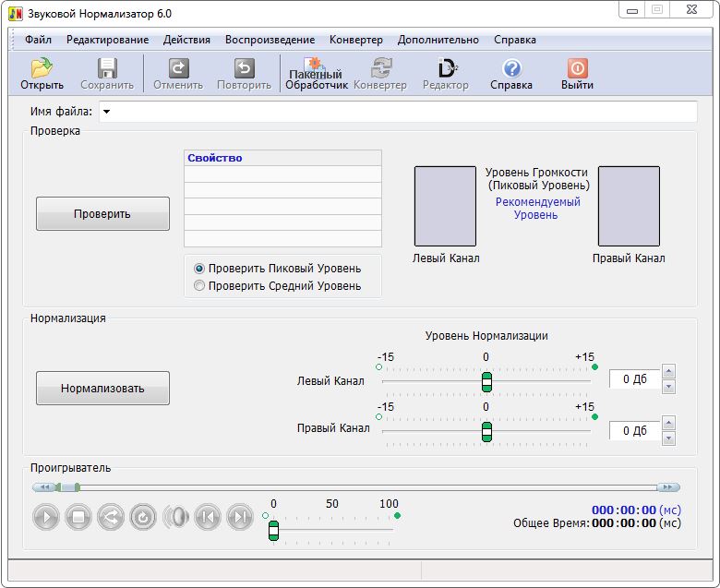
Task: Decrease Левый Канал dB with down arrow
Action: [668, 388]
